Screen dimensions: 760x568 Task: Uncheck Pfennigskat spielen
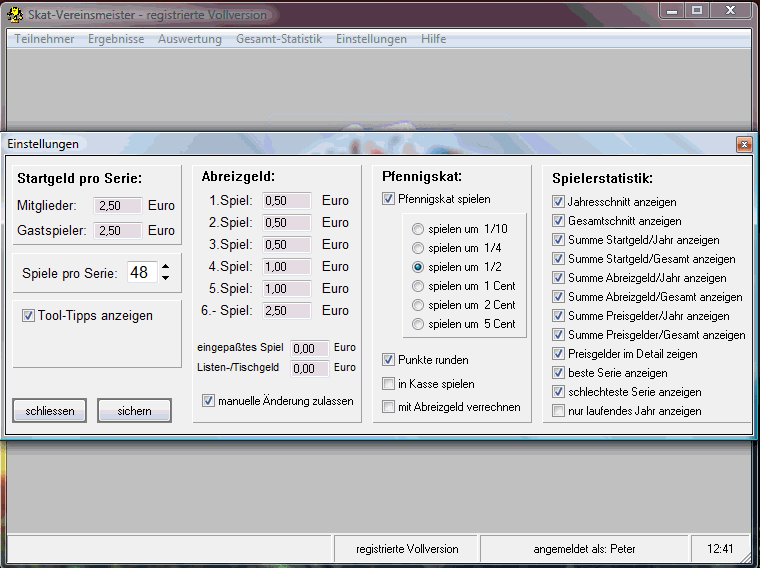click(388, 199)
